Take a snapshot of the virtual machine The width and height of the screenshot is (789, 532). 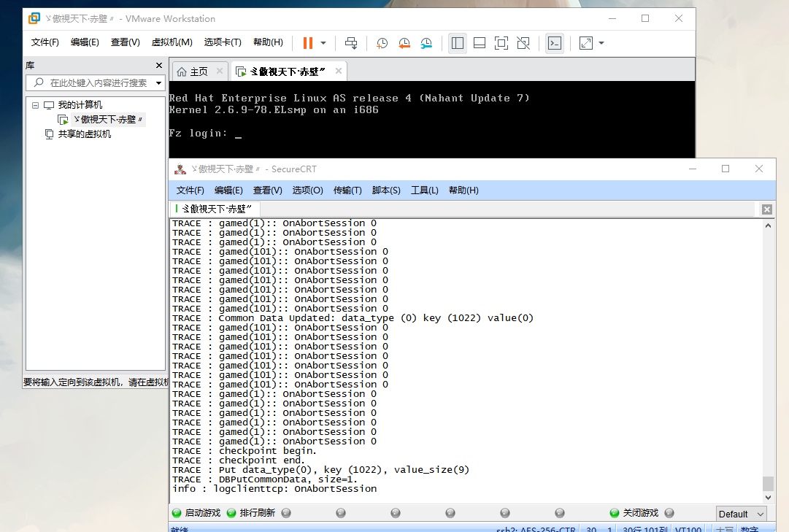click(382, 43)
